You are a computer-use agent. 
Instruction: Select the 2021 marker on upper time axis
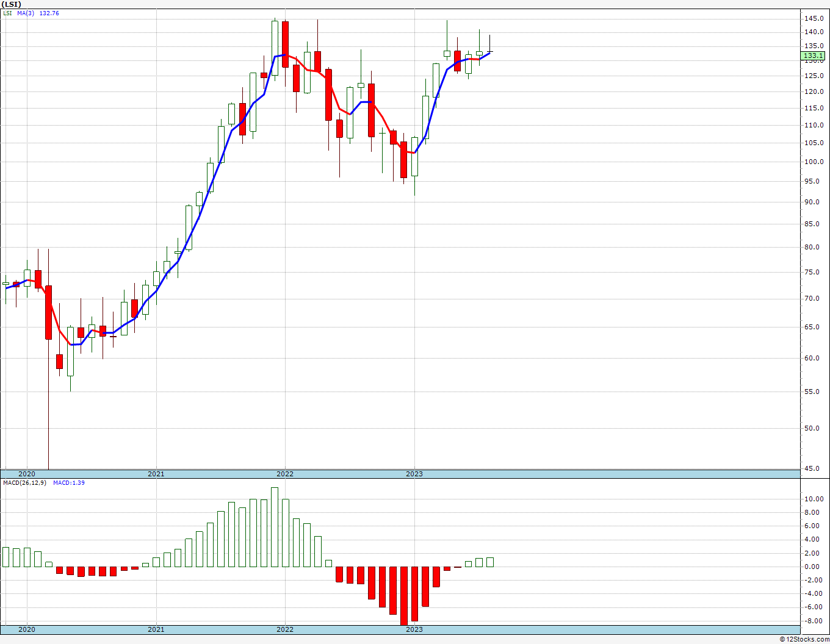click(x=156, y=474)
